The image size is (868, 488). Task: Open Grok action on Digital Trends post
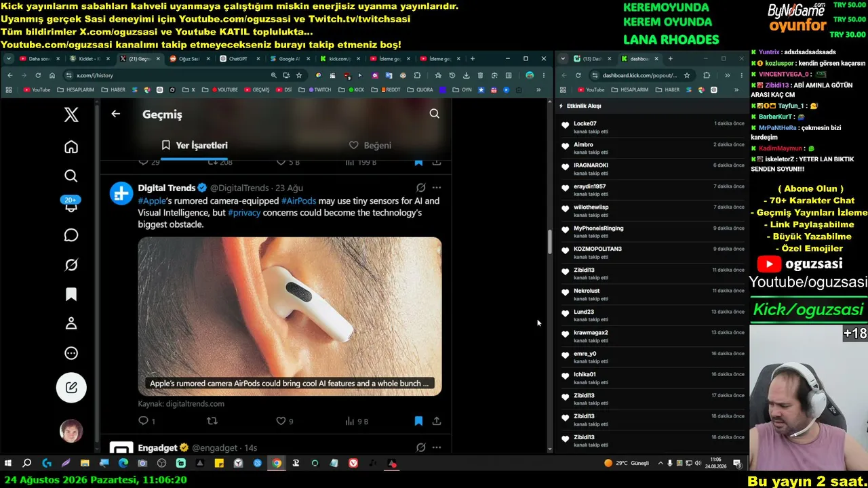tap(420, 188)
